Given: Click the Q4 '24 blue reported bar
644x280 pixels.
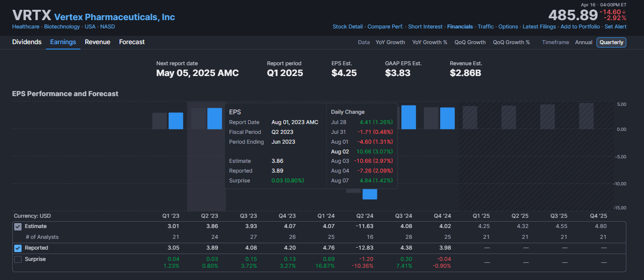Looking at the screenshot, I should (447, 119).
